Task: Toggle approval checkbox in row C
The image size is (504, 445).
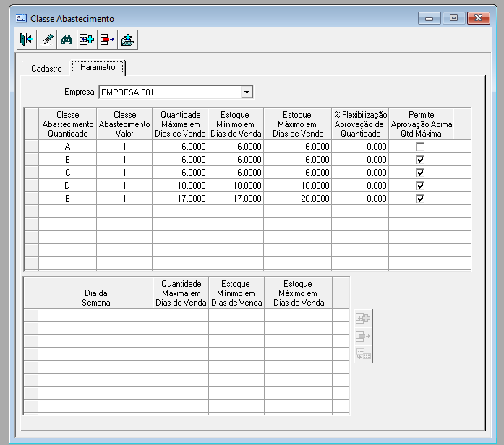Action: [420, 173]
